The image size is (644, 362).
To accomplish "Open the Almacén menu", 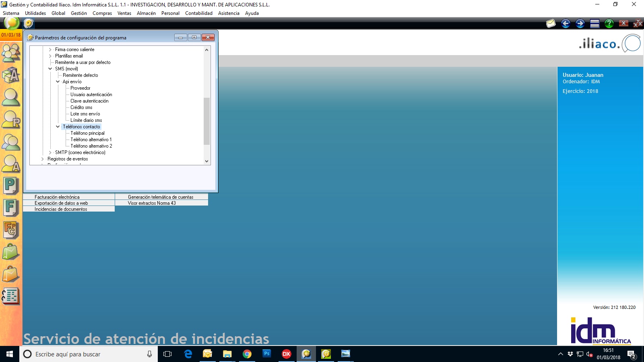I will coord(146,13).
